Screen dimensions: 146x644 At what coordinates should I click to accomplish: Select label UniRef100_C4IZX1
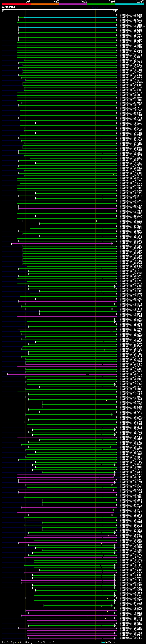coord(131,50)
